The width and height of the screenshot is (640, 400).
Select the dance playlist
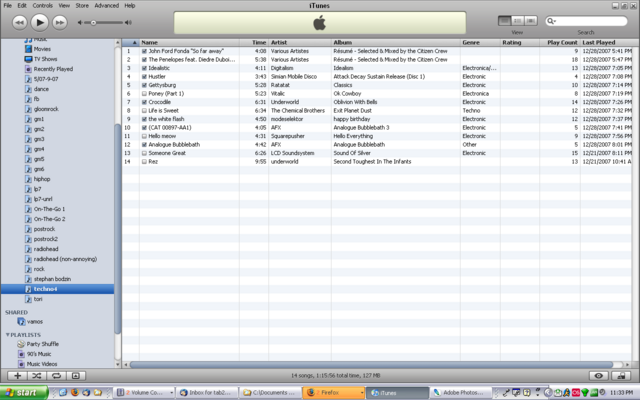(x=41, y=89)
